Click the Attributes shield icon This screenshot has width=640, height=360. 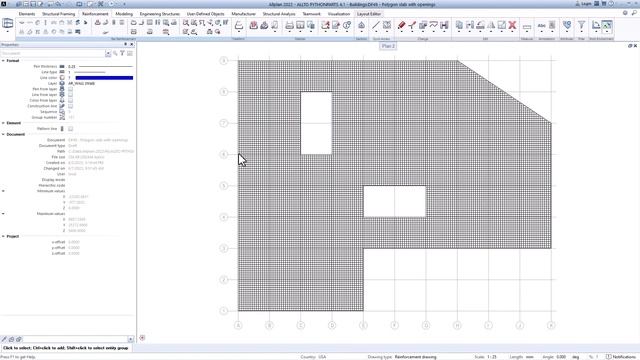coord(567,25)
